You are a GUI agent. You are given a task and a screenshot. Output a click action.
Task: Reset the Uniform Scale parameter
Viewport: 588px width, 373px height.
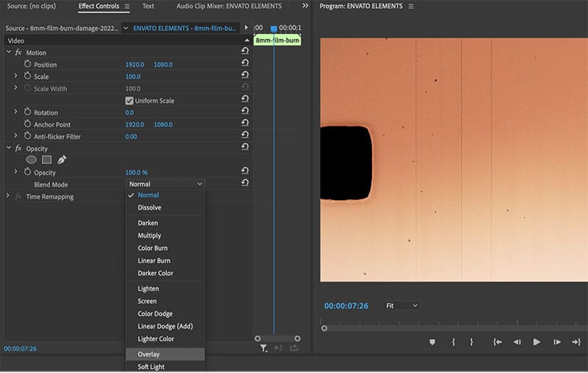pos(245,99)
